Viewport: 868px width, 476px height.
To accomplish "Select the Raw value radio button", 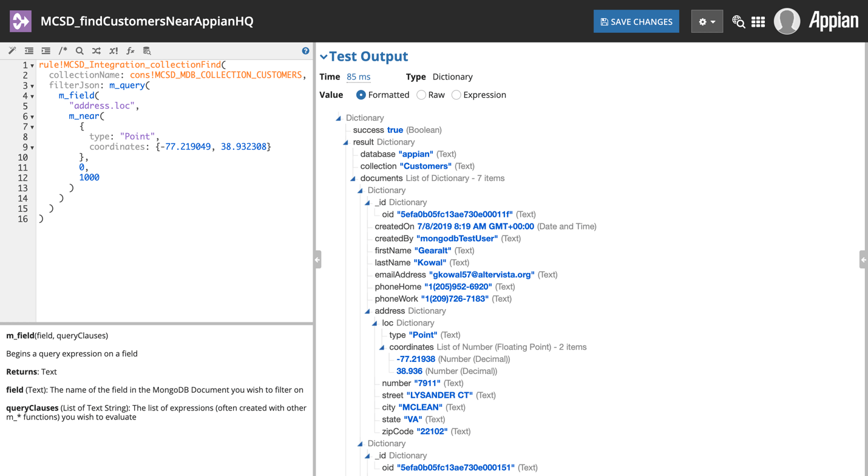I will [x=420, y=95].
